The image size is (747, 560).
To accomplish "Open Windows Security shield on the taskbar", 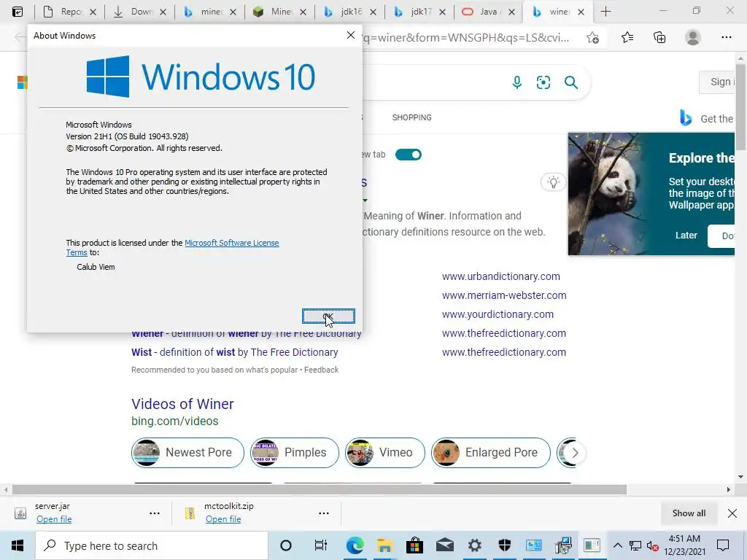I will (x=505, y=545).
